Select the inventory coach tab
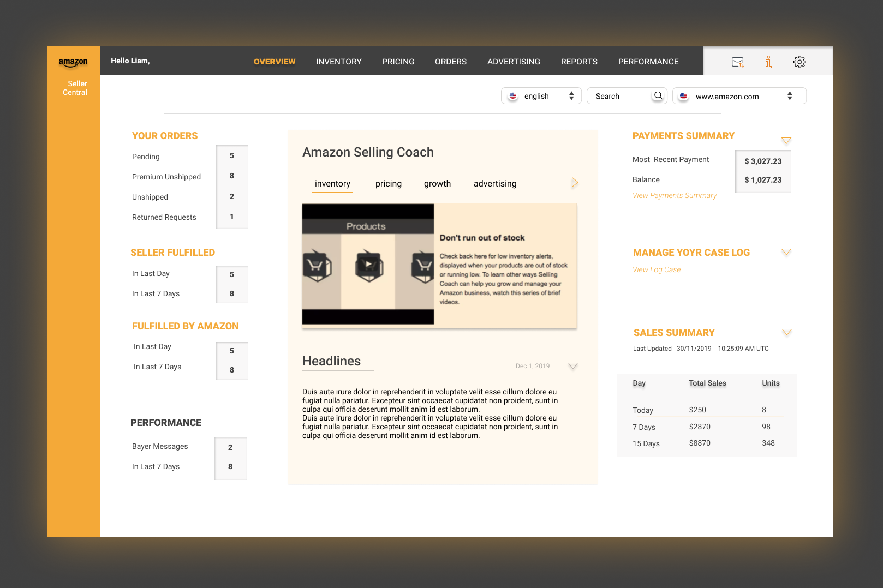The image size is (883, 588). coord(333,184)
